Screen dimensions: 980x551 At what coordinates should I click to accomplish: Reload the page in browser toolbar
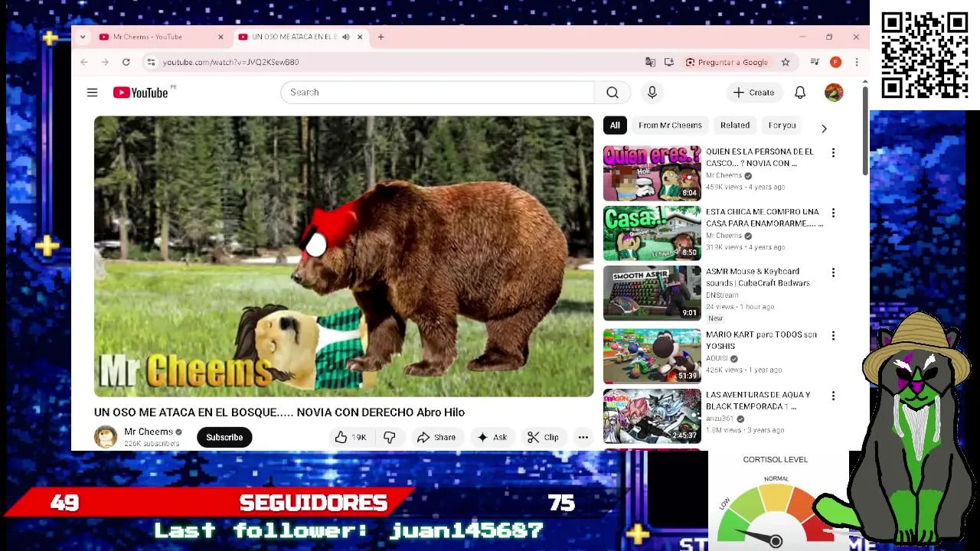pyautogui.click(x=126, y=62)
